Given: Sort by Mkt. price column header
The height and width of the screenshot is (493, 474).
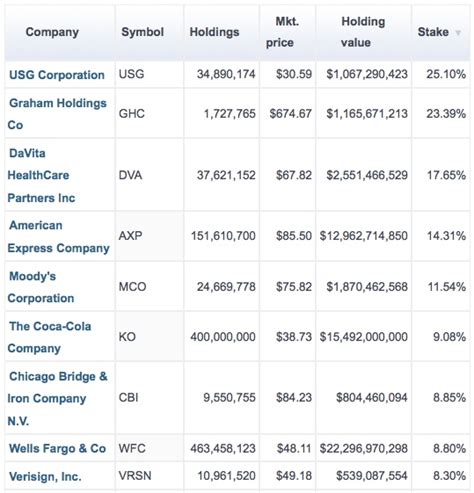Looking at the screenshot, I should coord(283,32).
